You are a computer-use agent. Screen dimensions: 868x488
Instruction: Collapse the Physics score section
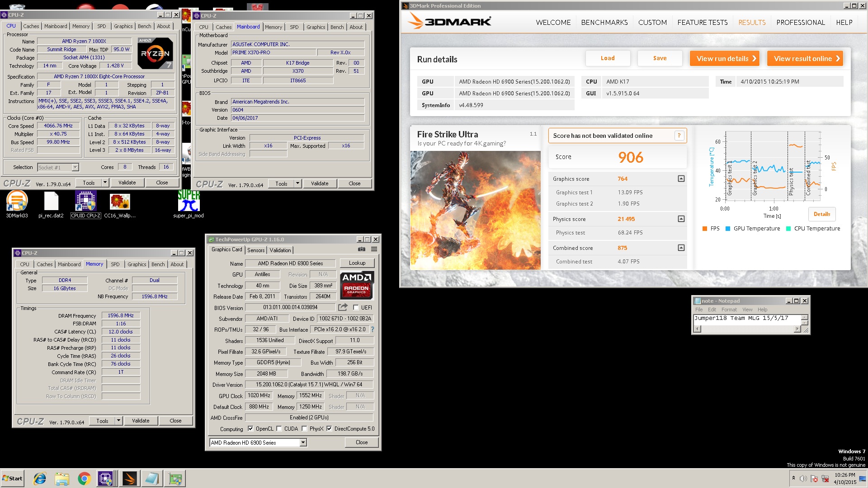681,219
